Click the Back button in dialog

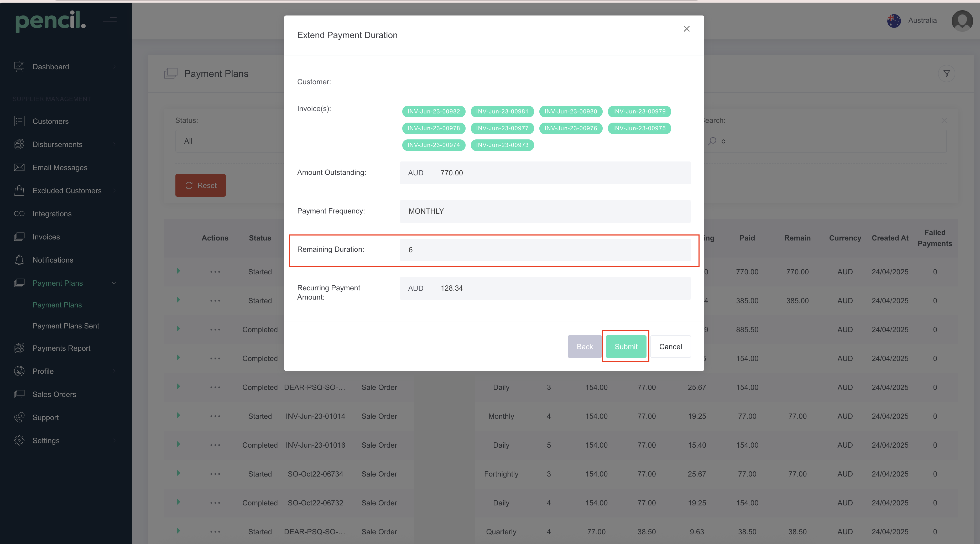[584, 347]
